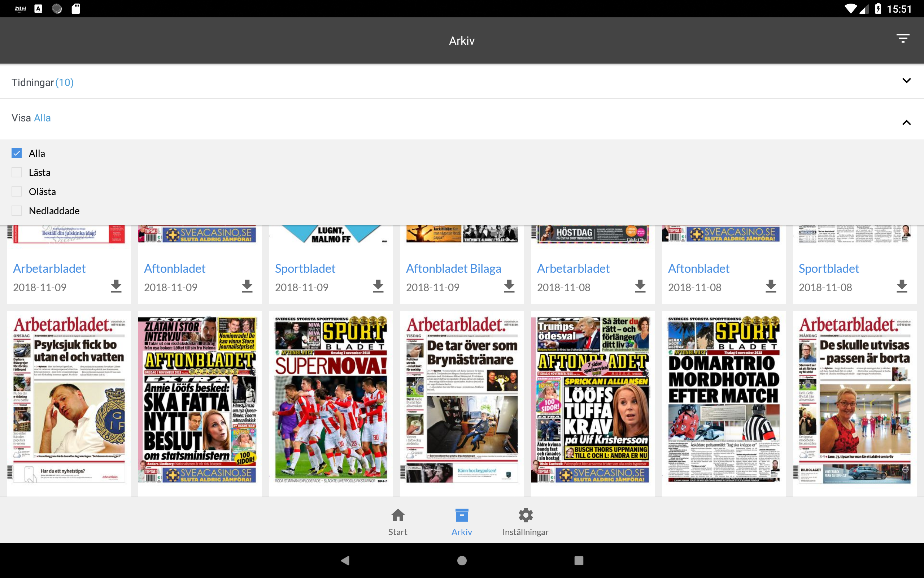Click the 2018-11-08 date under Aftonbladet
This screenshot has height=578, width=924.
(694, 287)
